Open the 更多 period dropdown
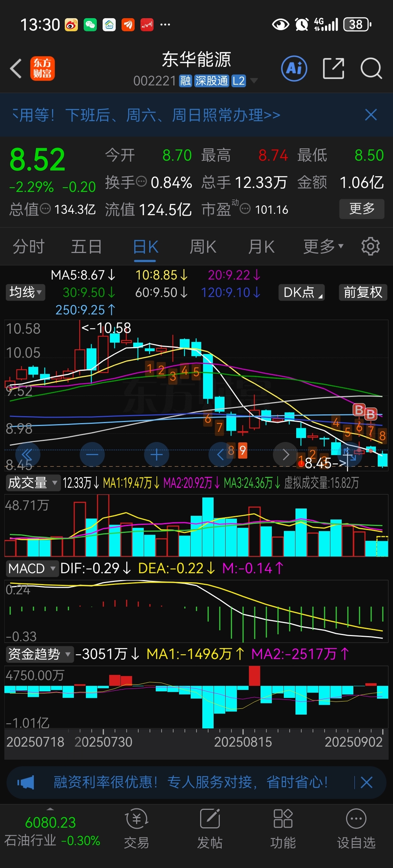Viewport: 393px width, 868px height. [323, 247]
